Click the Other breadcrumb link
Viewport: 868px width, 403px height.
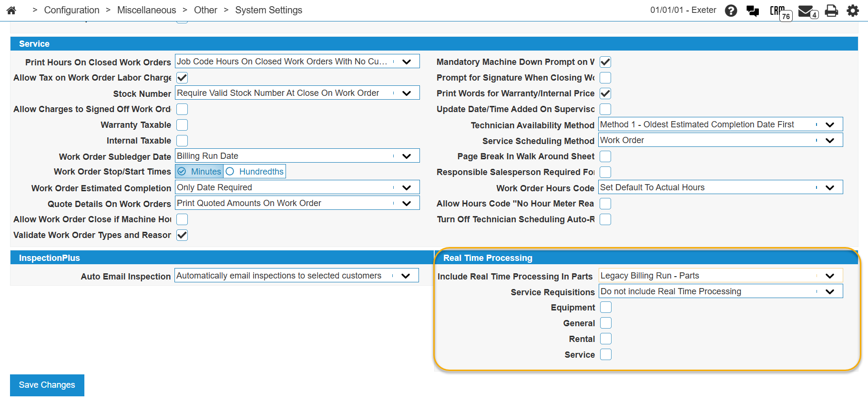205,10
